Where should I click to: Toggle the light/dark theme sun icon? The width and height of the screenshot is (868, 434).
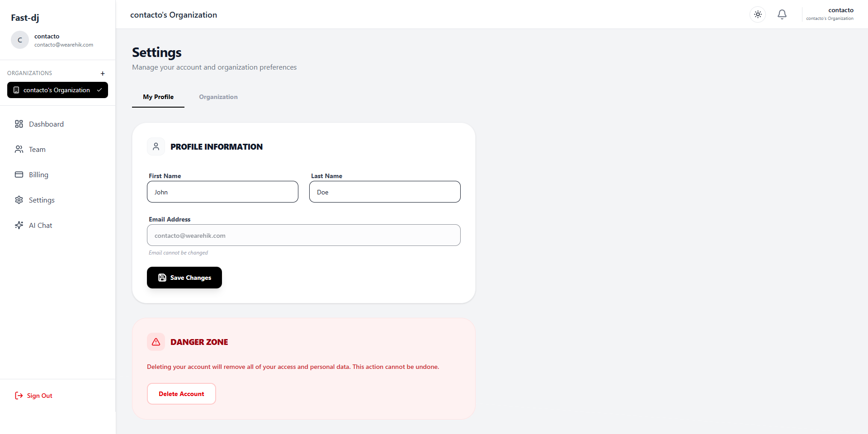(x=758, y=14)
